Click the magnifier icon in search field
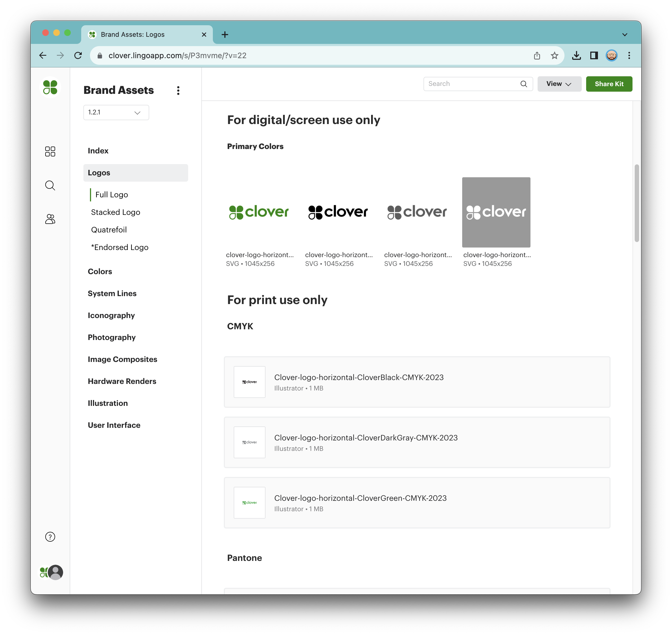Image resolution: width=672 pixels, height=635 pixels. pos(523,84)
